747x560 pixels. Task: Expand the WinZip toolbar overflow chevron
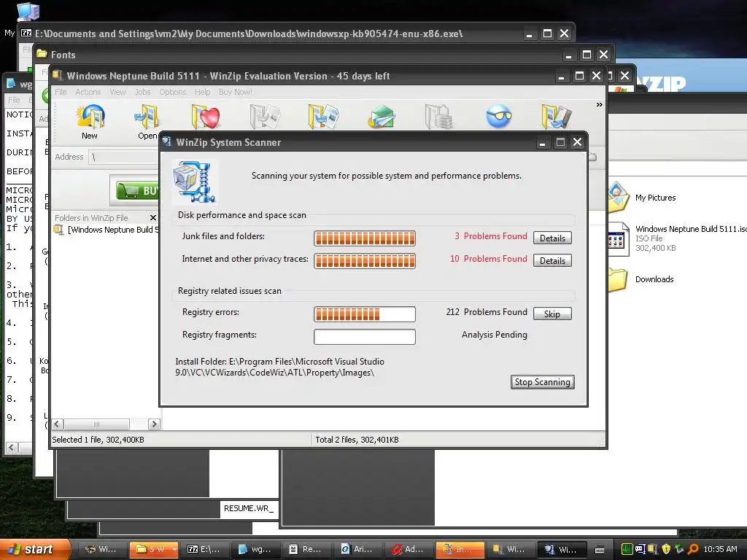point(600,105)
